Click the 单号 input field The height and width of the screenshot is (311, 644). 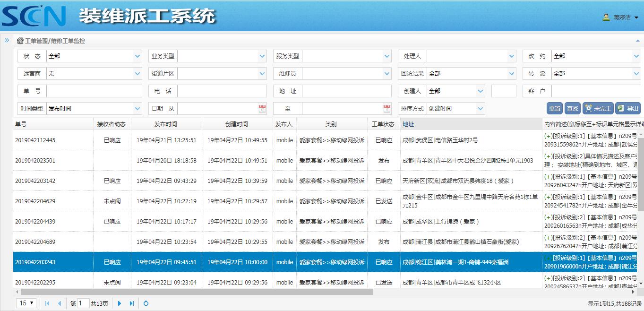(94, 91)
